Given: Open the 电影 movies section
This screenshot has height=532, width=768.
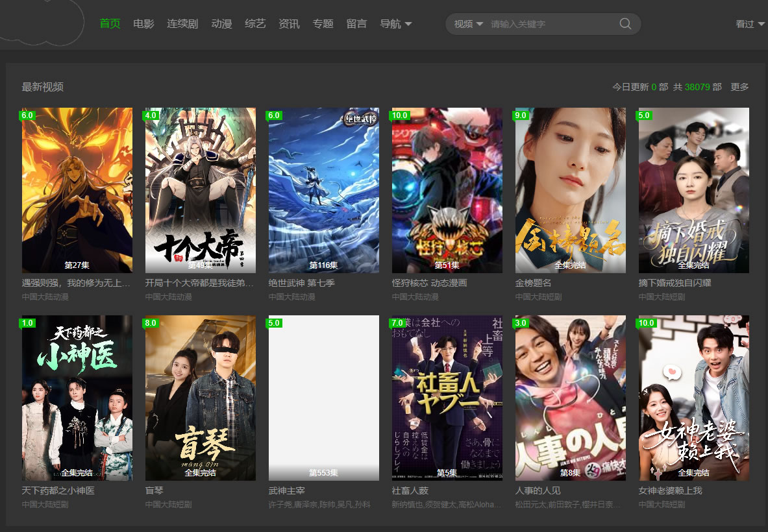Looking at the screenshot, I should pos(143,24).
